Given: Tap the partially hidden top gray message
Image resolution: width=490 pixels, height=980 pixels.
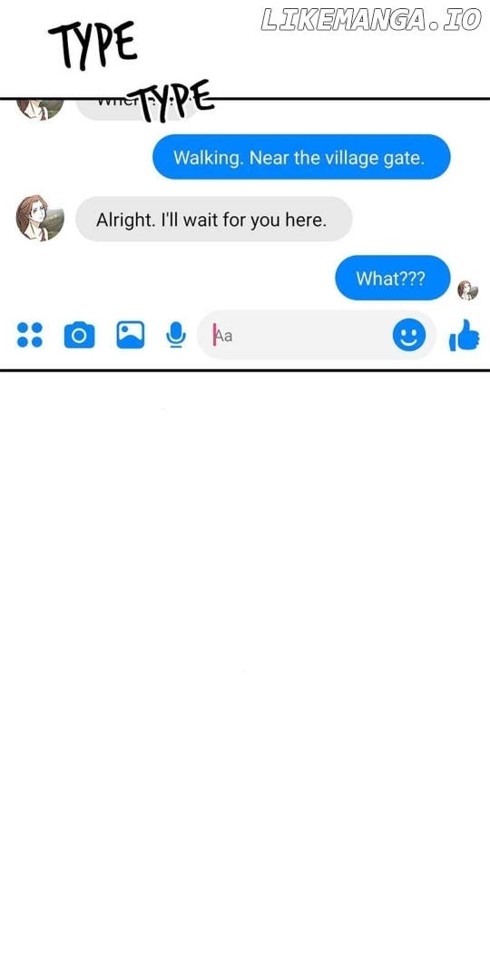Looking at the screenshot, I should (x=138, y=110).
